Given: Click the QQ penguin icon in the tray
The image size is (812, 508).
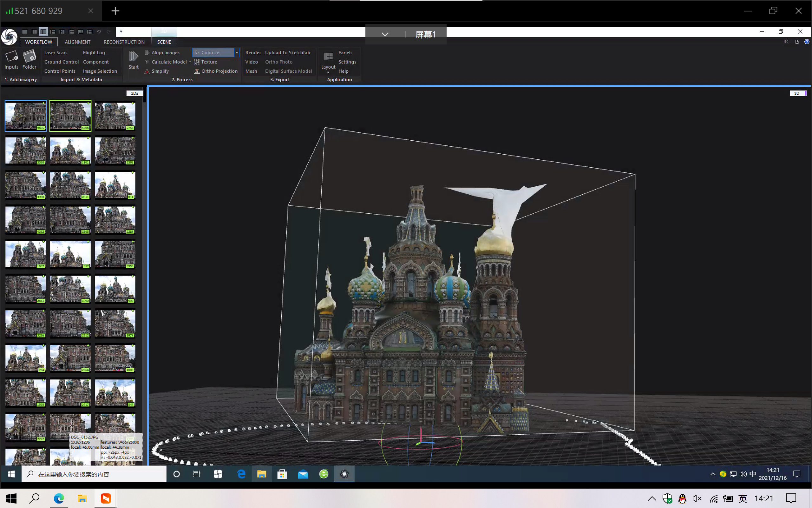Looking at the screenshot, I should (x=682, y=498).
